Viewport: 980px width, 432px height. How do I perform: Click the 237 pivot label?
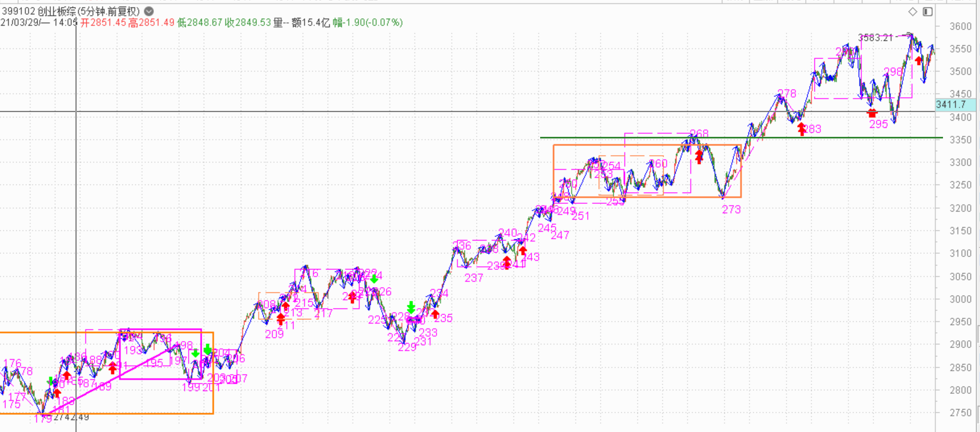click(474, 278)
